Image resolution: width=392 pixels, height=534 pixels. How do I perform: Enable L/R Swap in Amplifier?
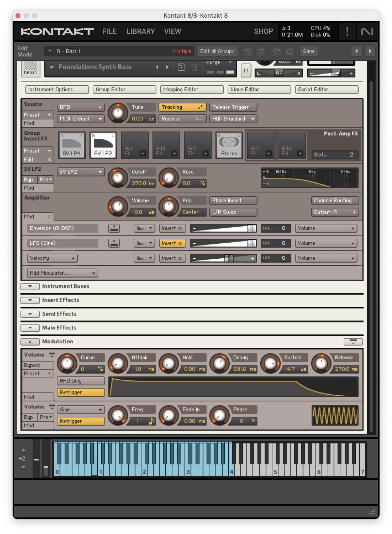pos(233,212)
